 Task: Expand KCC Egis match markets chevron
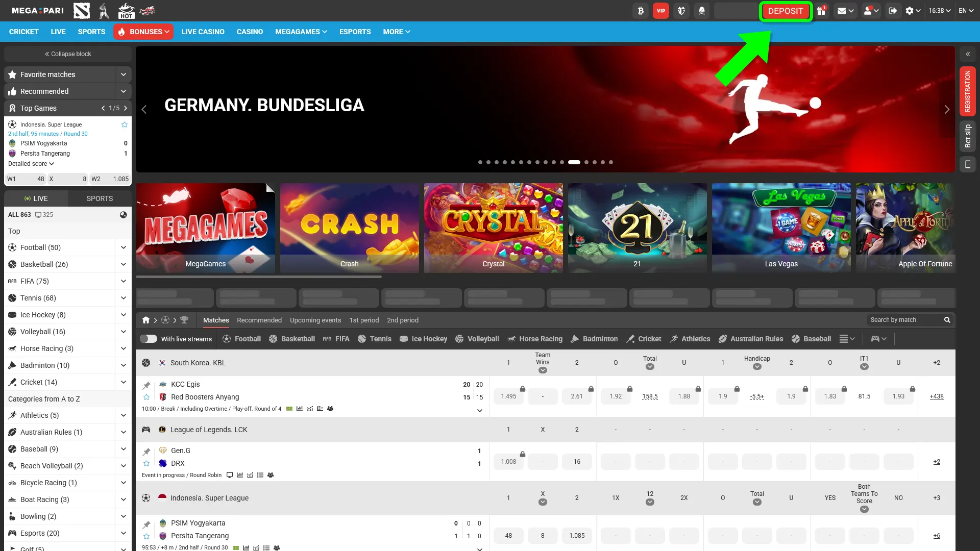pyautogui.click(x=479, y=411)
